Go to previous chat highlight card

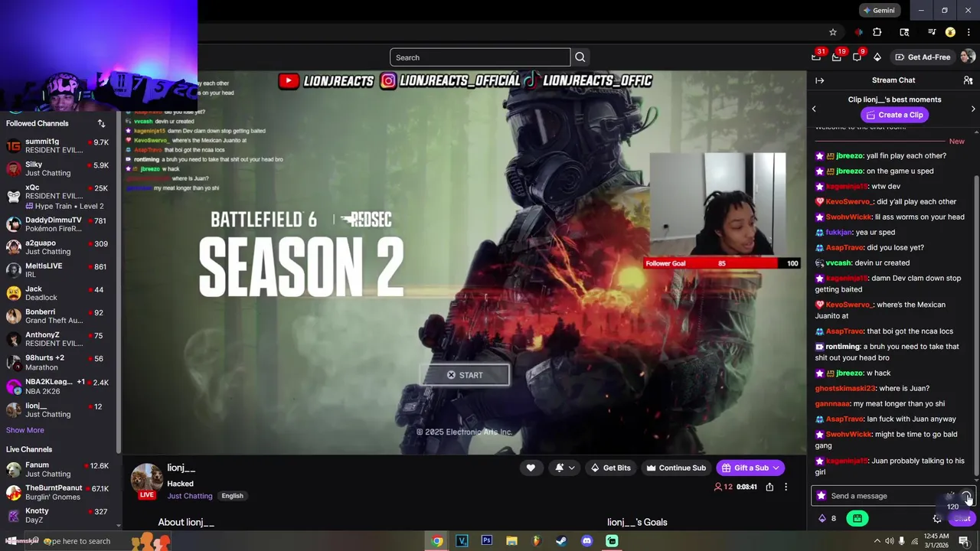pos(814,109)
